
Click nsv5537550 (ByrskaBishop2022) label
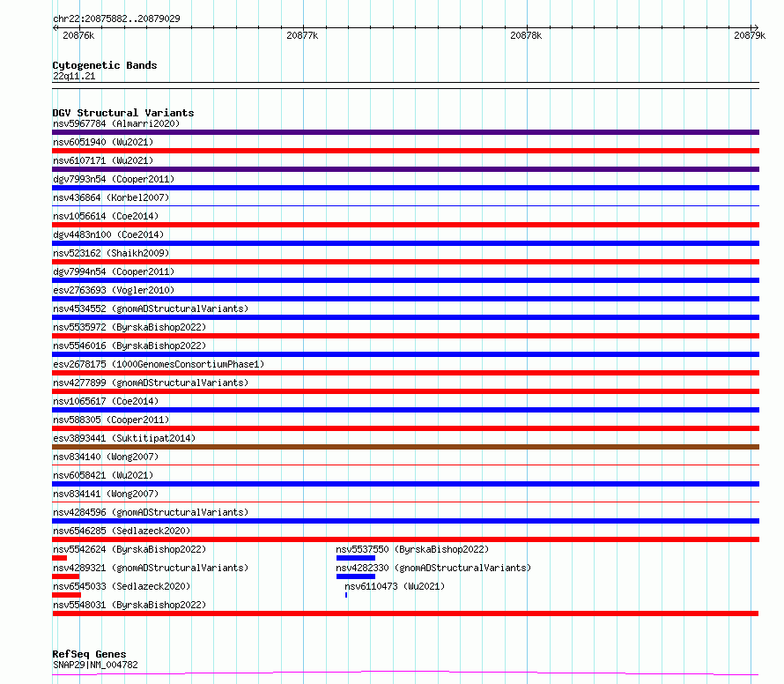(412, 549)
